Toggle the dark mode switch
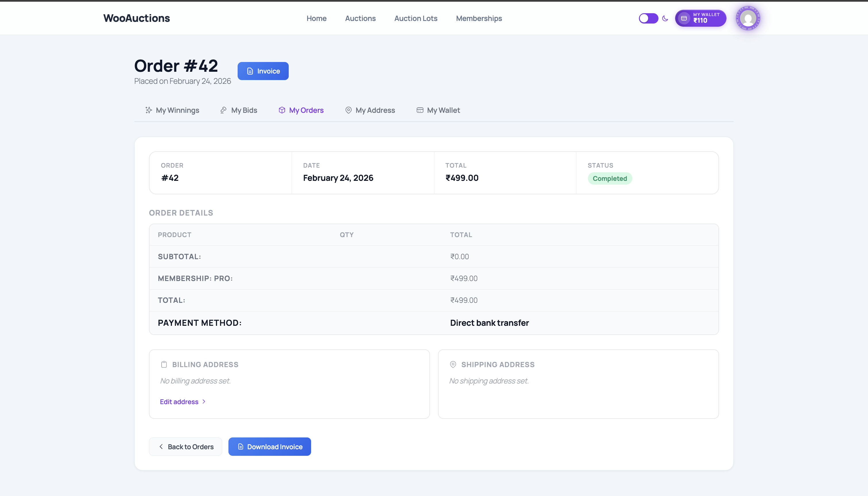Image resolution: width=868 pixels, height=496 pixels. [x=648, y=18]
